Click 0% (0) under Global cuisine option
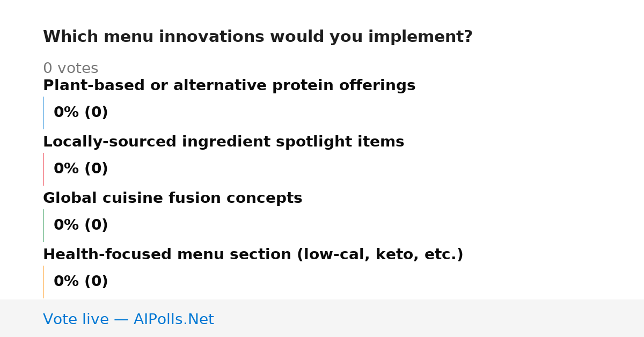This screenshot has height=337, width=644. pos(80,225)
